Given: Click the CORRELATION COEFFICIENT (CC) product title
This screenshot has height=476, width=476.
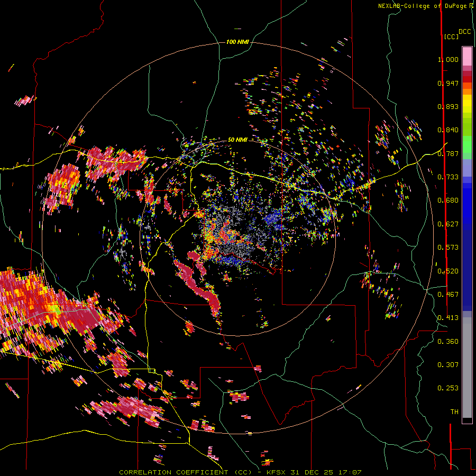Looking at the screenshot, I should pyautogui.click(x=186, y=472).
